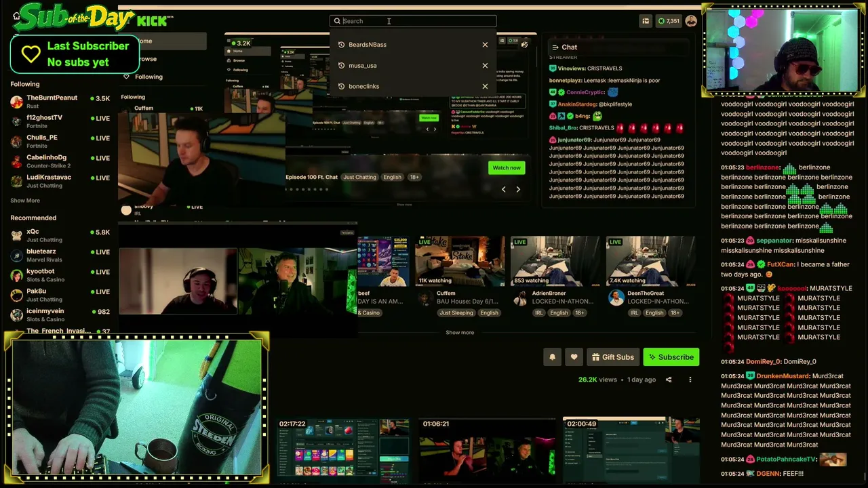The width and height of the screenshot is (868, 488).
Task: Expand stream list with Show more
Action: point(460,333)
